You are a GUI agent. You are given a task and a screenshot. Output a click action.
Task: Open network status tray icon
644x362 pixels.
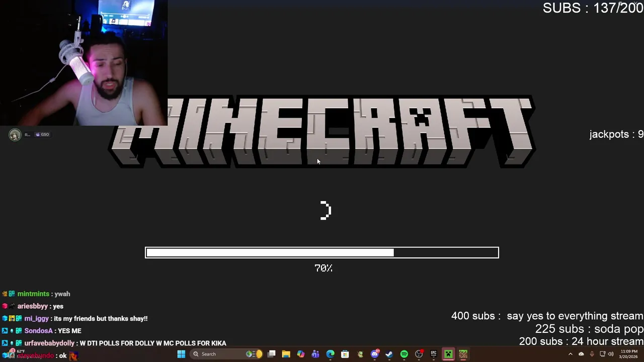603,354
